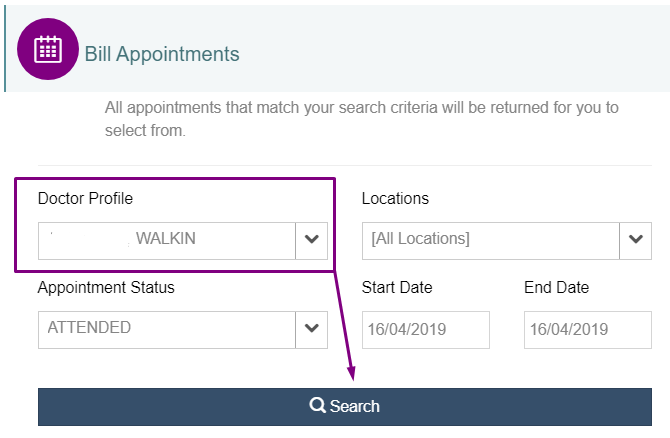Expand the Doctor Profile dropdown arrow
This screenshot has width=670, height=438.
pos(311,240)
